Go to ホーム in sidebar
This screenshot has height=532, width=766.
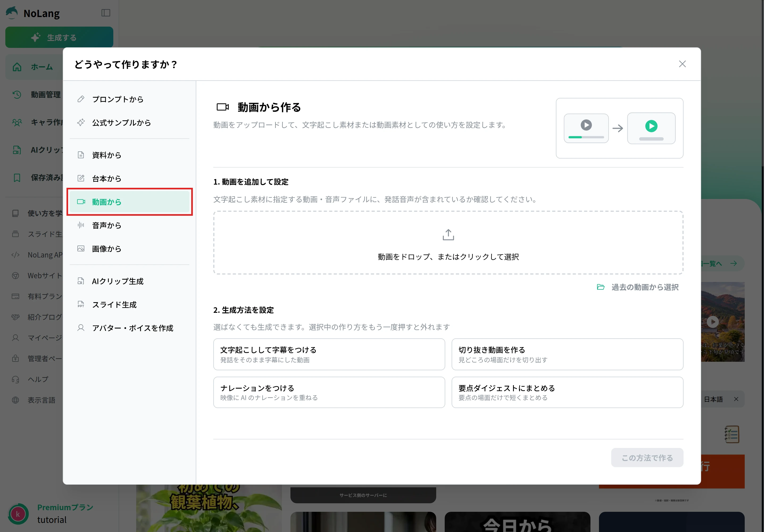(x=34, y=67)
